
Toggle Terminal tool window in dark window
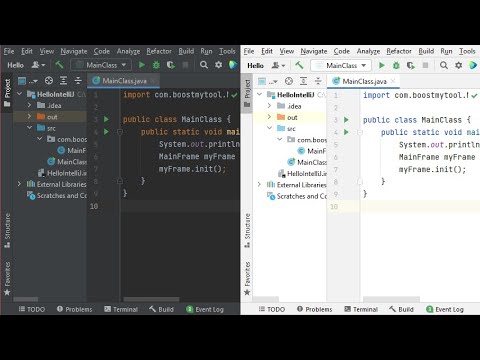pos(121,309)
